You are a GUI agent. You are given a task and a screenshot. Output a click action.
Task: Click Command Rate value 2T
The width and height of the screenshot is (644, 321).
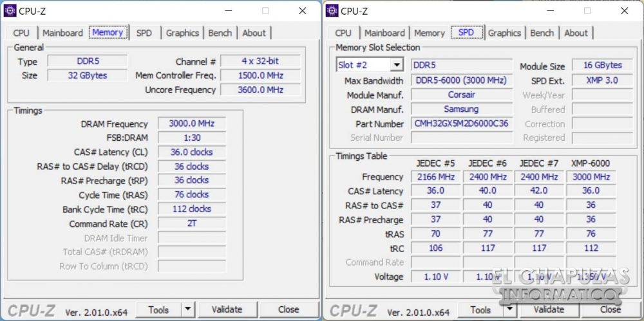pyautogui.click(x=192, y=223)
